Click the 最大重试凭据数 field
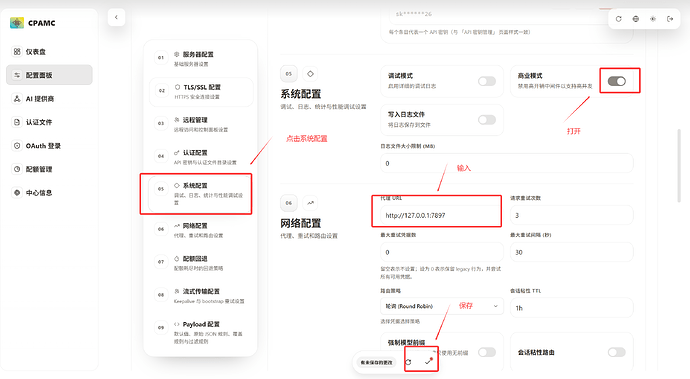 tap(442, 252)
